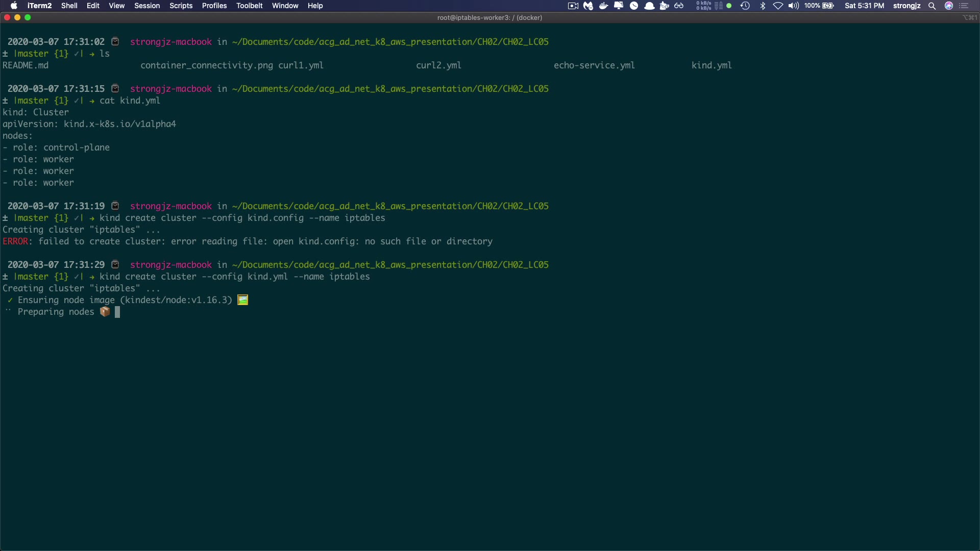Open the Toolbelt menu
Image resolution: width=980 pixels, height=551 pixels.
click(249, 6)
